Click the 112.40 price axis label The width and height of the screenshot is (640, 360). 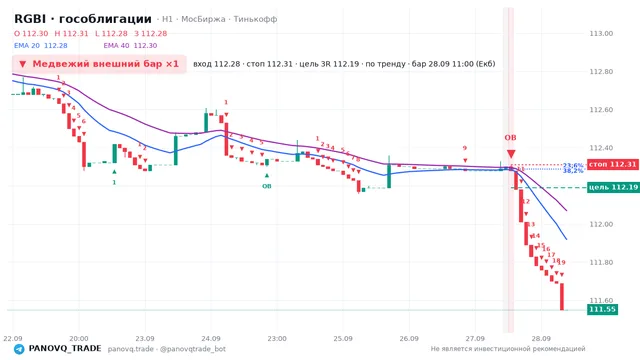pyautogui.click(x=601, y=148)
